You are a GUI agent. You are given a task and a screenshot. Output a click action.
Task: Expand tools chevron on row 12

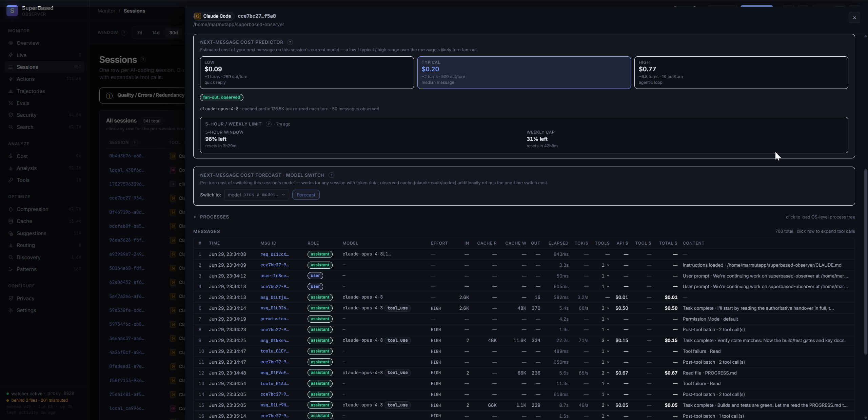click(608, 373)
